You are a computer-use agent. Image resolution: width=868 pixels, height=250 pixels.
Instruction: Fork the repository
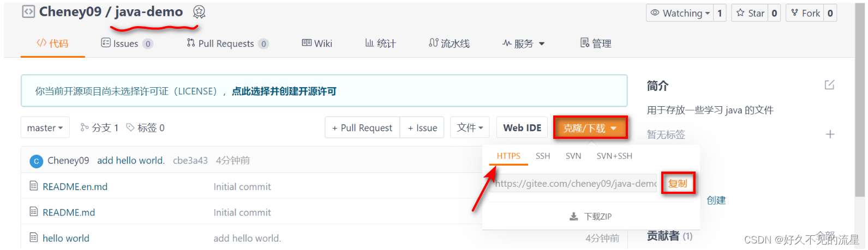[x=805, y=13]
